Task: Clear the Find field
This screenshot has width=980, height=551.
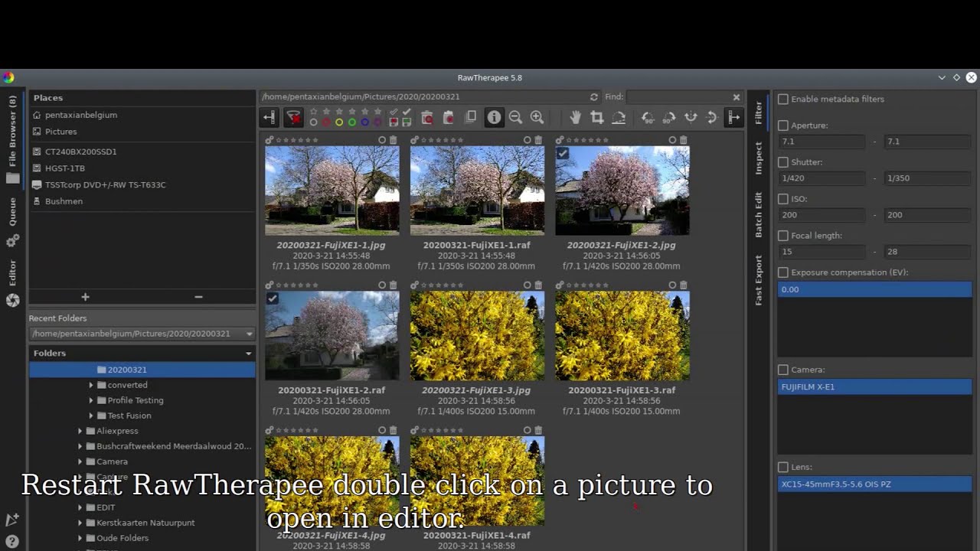Action: coord(737,97)
